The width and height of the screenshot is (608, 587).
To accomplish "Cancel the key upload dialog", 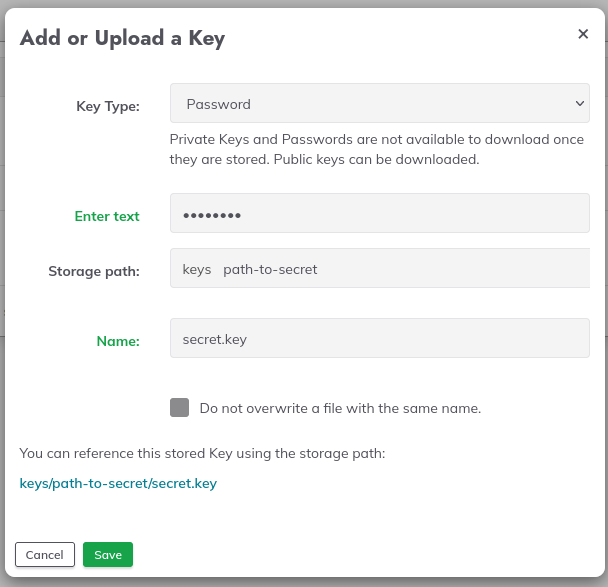I will pos(45,554).
